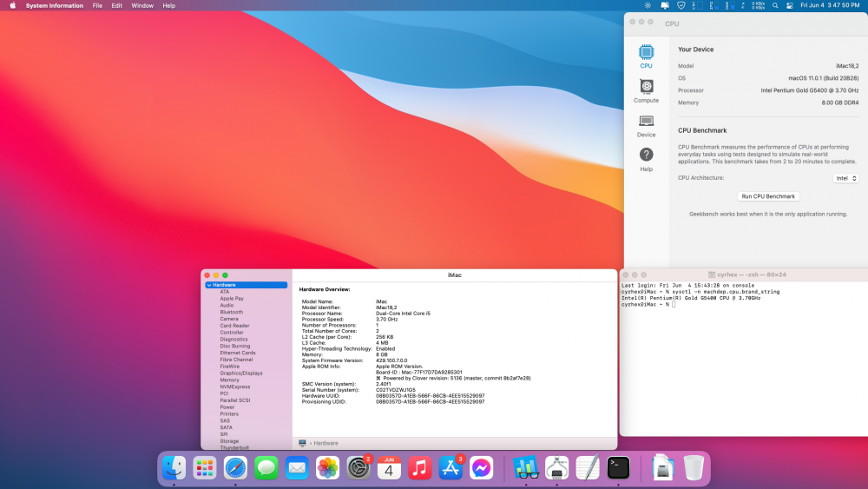Open Messages from the Dock
The height and width of the screenshot is (489, 868).
pos(266,468)
